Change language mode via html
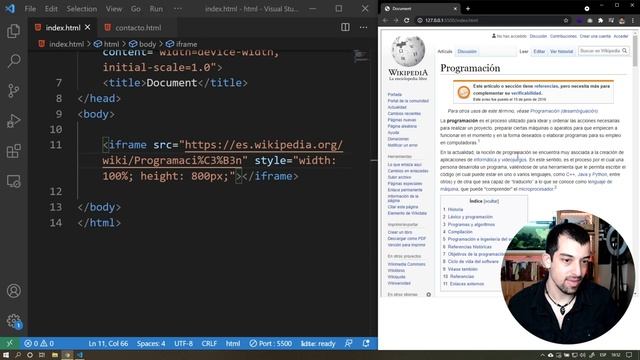Screen dimensions: 640x360 tap(233, 343)
